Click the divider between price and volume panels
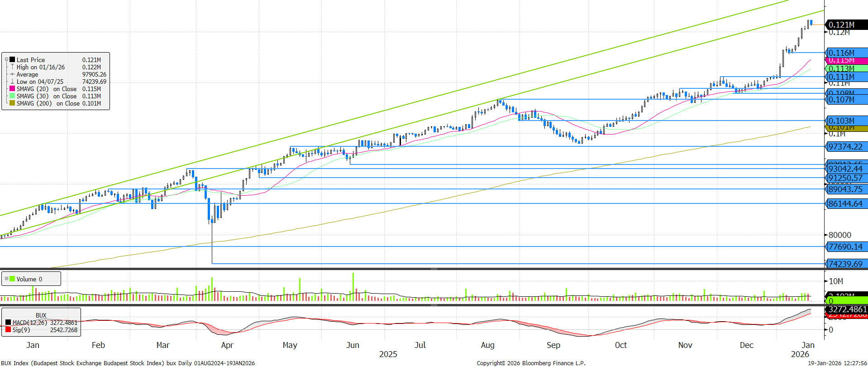The height and width of the screenshot is (367, 868). 434,269
